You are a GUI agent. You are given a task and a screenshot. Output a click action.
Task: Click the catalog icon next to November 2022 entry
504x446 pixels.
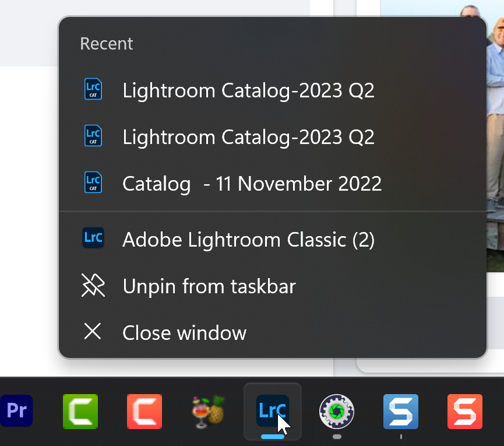(93, 182)
